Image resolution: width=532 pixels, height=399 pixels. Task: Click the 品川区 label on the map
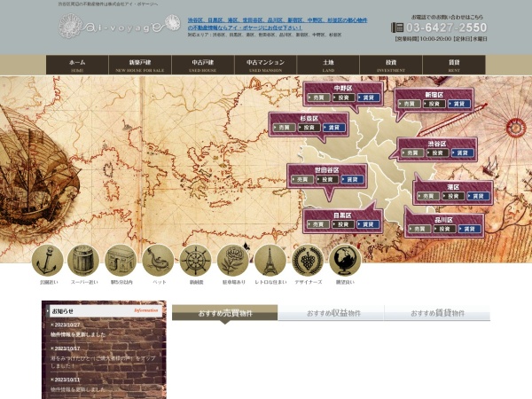[444, 220]
